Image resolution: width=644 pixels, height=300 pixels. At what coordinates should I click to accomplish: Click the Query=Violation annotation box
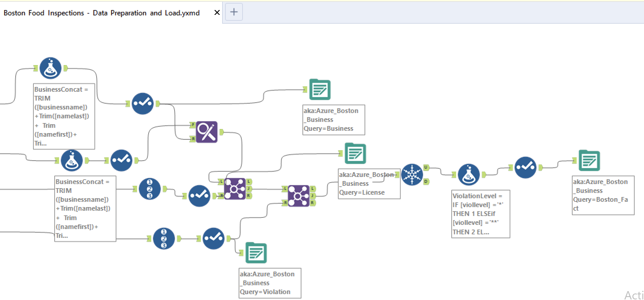point(270,283)
